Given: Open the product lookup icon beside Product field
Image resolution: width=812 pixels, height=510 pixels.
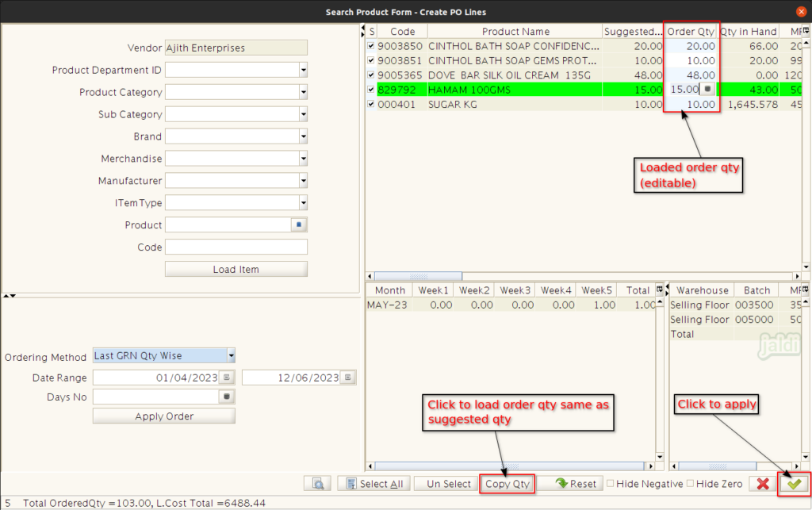Looking at the screenshot, I should point(299,224).
